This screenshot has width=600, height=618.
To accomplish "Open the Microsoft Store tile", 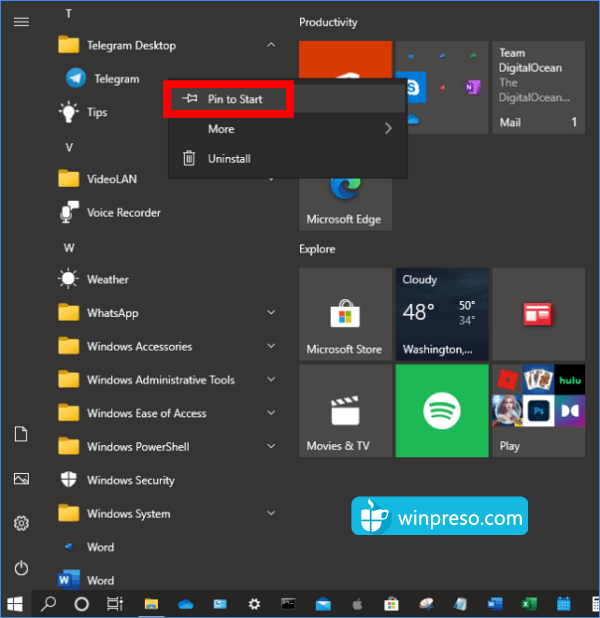I will coord(345,314).
